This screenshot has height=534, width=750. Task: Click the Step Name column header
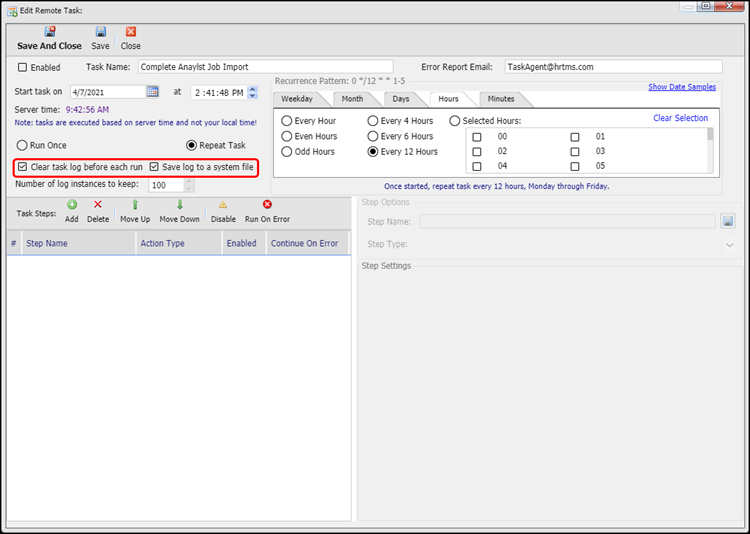(x=78, y=243)
